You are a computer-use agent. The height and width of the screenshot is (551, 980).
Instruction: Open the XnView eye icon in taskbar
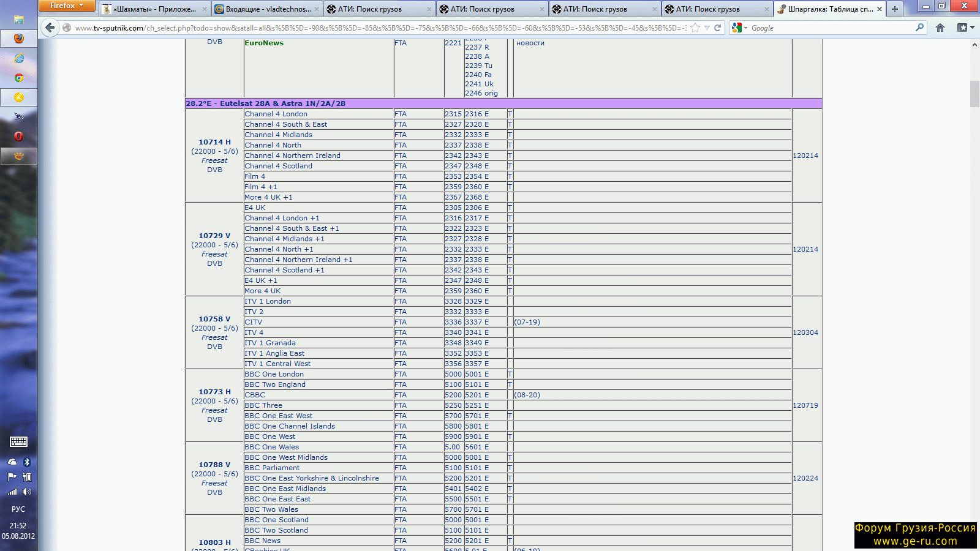click(x=18, y=156)
